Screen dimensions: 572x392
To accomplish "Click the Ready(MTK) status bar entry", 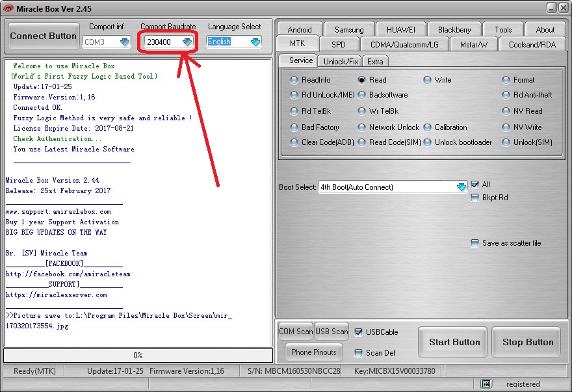I will [34, 371].
